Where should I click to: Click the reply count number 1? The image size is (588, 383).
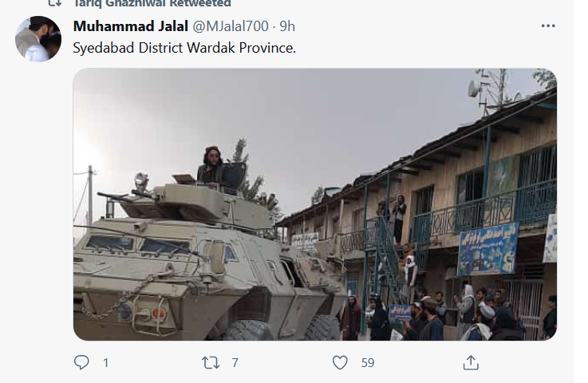pos(106,363)
